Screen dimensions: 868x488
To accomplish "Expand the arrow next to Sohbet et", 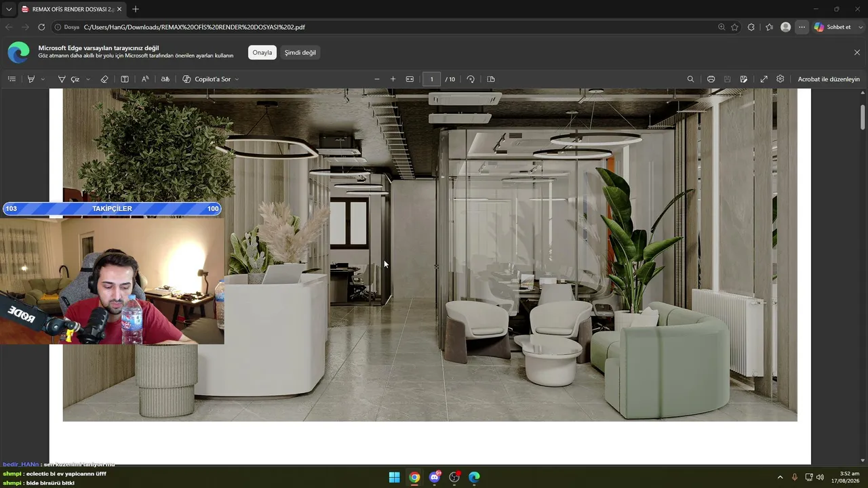I will (x=860, y=27).
